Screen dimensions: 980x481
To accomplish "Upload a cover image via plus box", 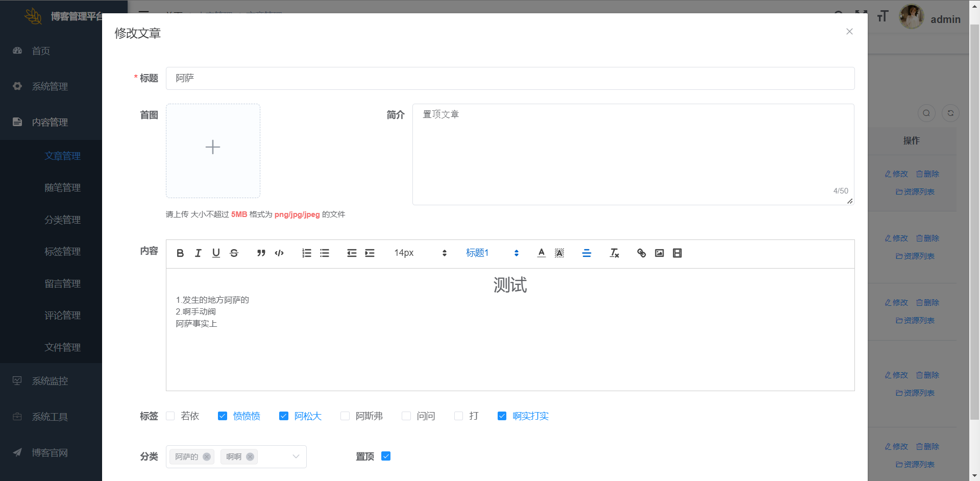I will pos(213,151).
